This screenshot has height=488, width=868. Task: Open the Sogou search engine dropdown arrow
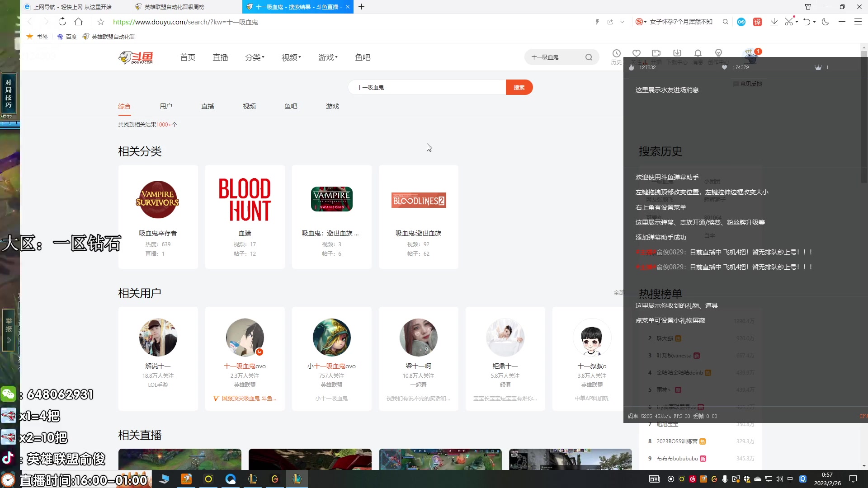pyautogui.click(x=646, y=22)
